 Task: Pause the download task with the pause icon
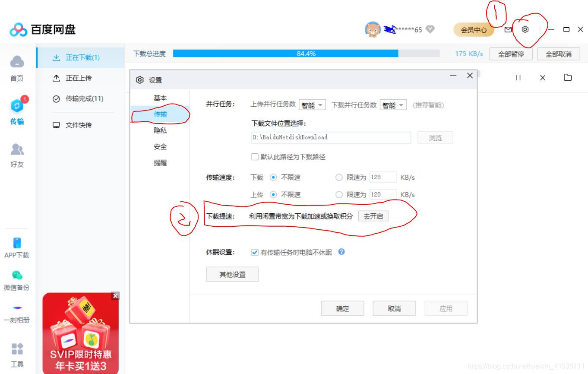point(518,78)
